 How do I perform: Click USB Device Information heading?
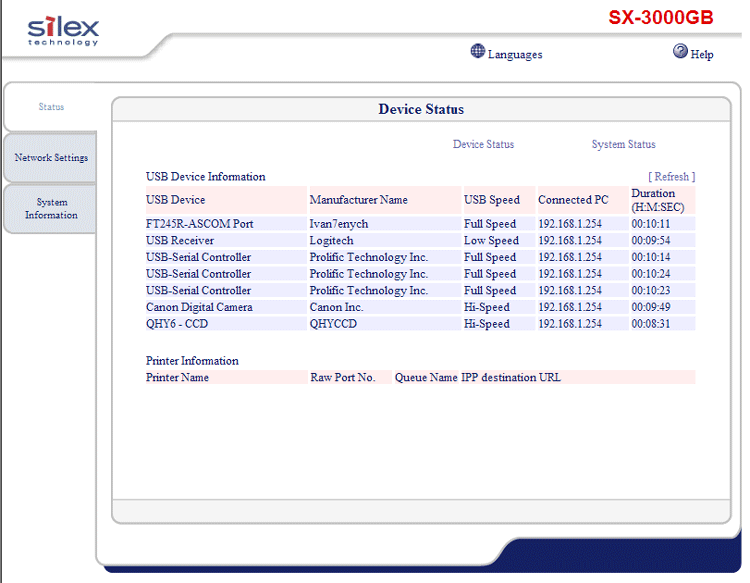[206, 176]
